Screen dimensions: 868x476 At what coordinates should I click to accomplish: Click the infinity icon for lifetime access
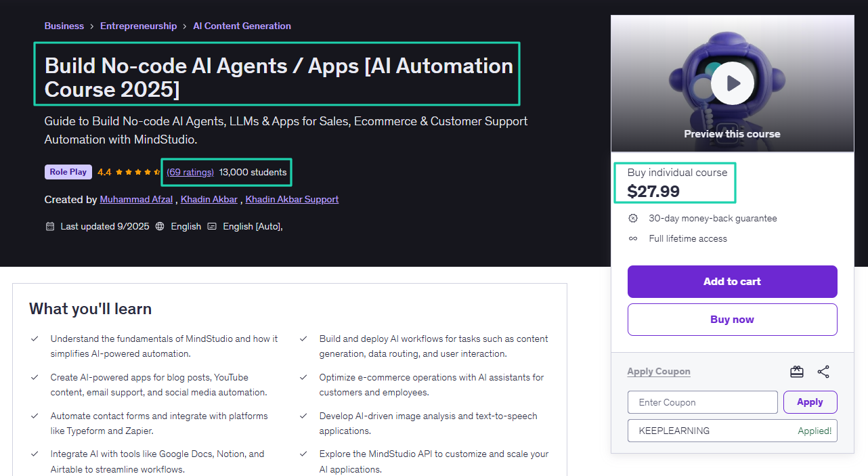click(633, 238)
